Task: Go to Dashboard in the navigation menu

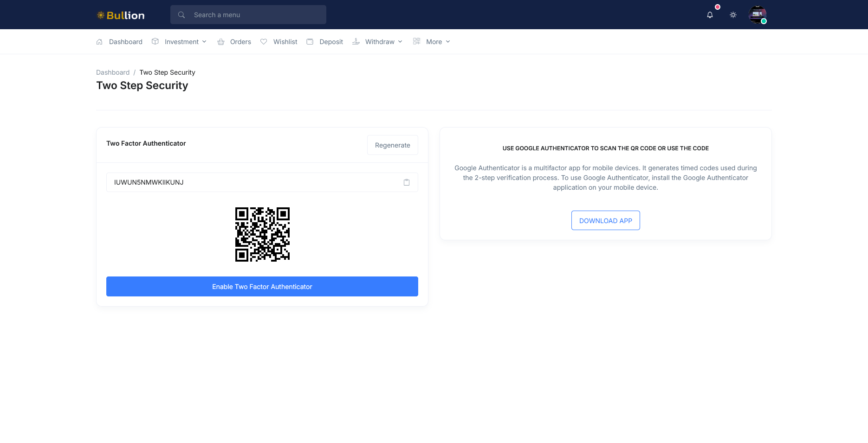Action: point(126,42)
